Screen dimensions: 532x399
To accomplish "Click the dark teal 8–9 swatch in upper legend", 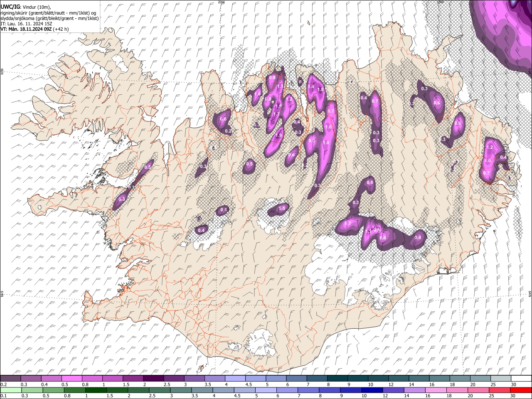I will pyautogui.click(x=337, y=378).
